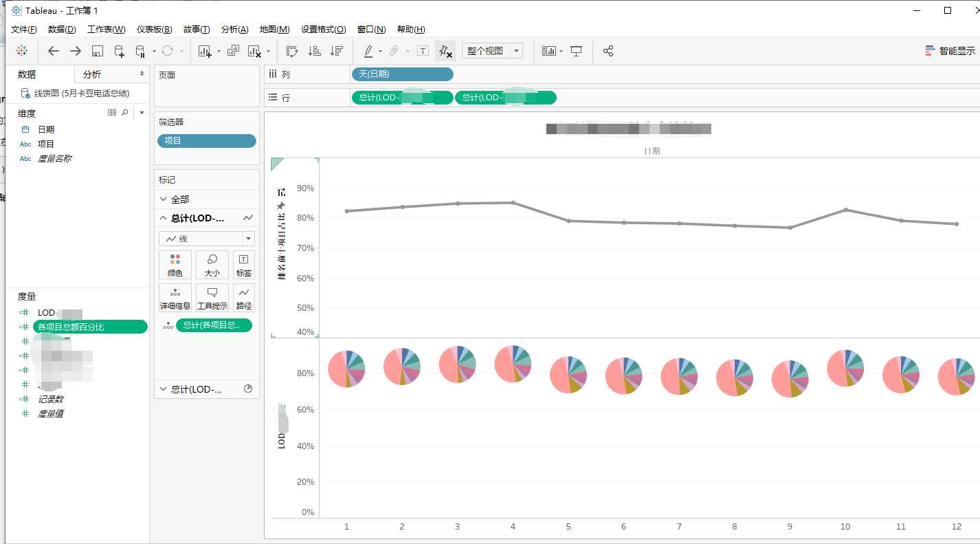The height and width of the screenshot is (544, 980).
Task: Sort ascending using toolbar icon
Action: click(x=314, y=51)
